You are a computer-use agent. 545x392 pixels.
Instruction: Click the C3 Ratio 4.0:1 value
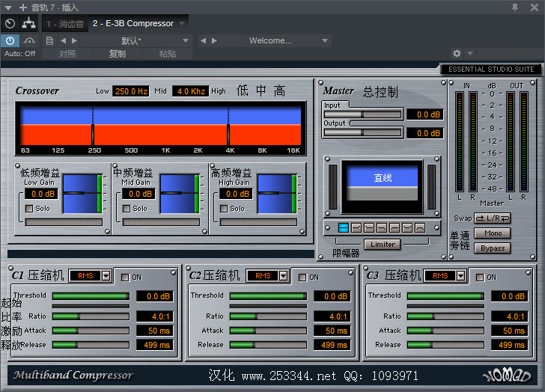510,316
